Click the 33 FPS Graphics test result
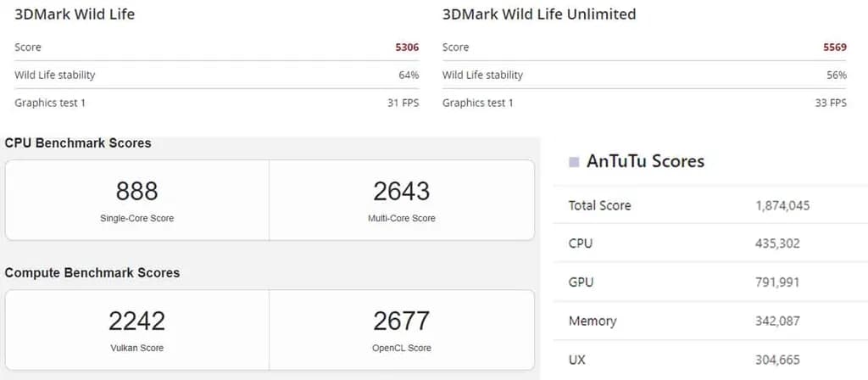The width and height of the screenshot is (868, 380). (x=831, y=103)
